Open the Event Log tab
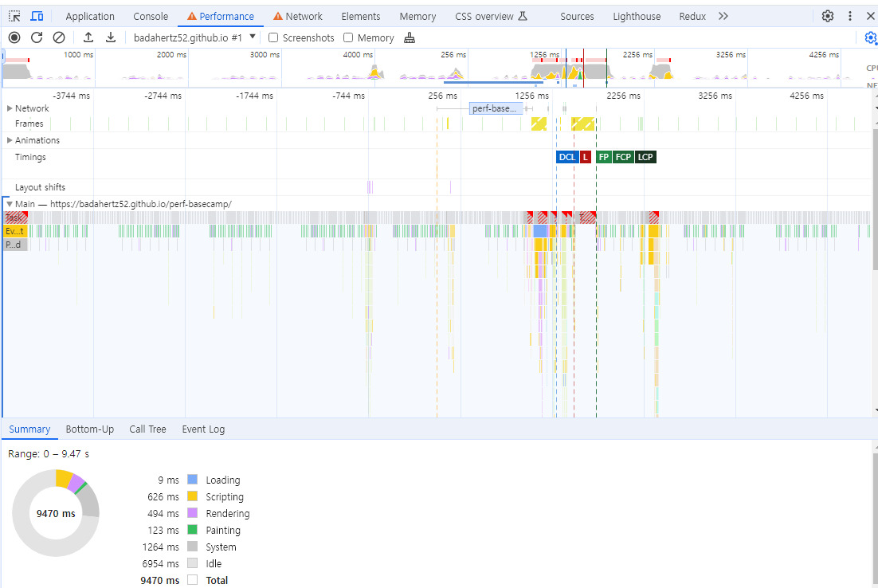Viewport: 878px width, 588px height. tap(203, 429)
